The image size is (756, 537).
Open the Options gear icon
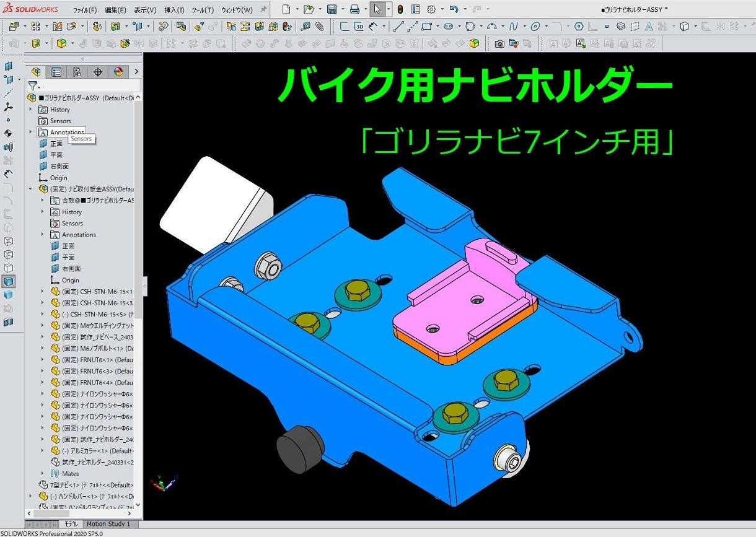tap(431, 9)
